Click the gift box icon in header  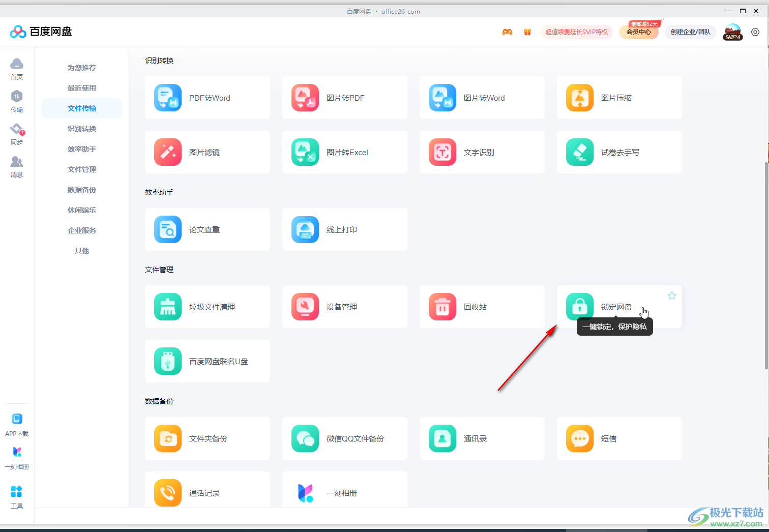pyautogui.click(x=527, y=32)
